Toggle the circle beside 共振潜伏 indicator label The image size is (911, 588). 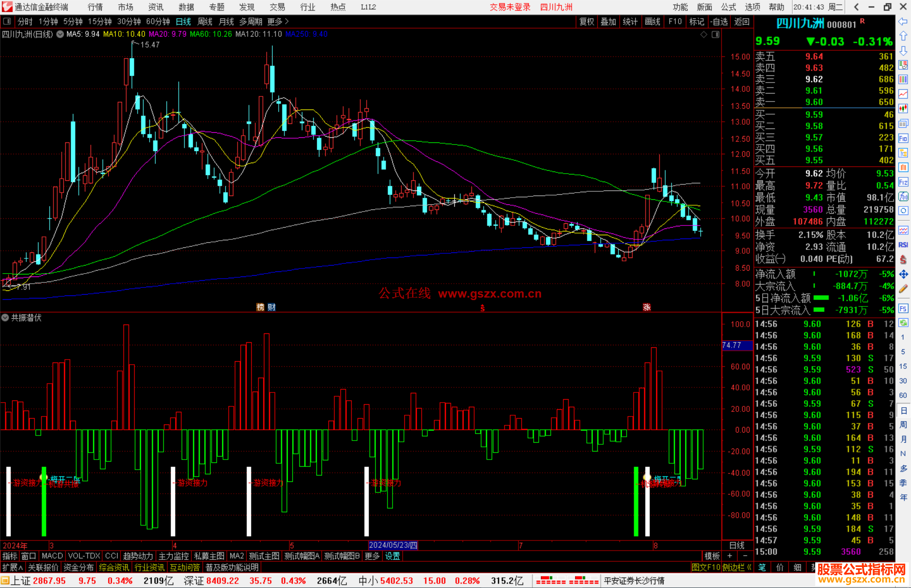[5, 317]
